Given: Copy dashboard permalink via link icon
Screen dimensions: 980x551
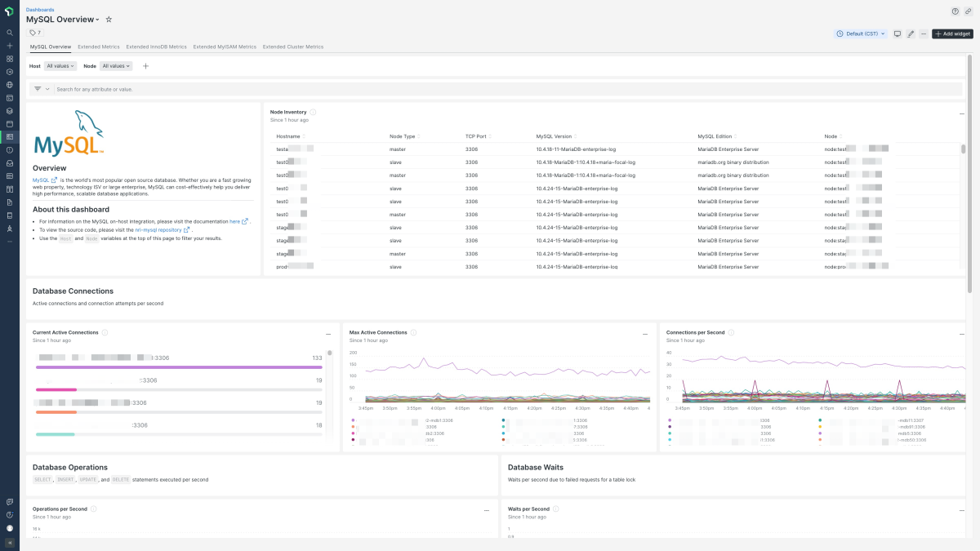Looking at the screenshot, I should coord(969,11).
